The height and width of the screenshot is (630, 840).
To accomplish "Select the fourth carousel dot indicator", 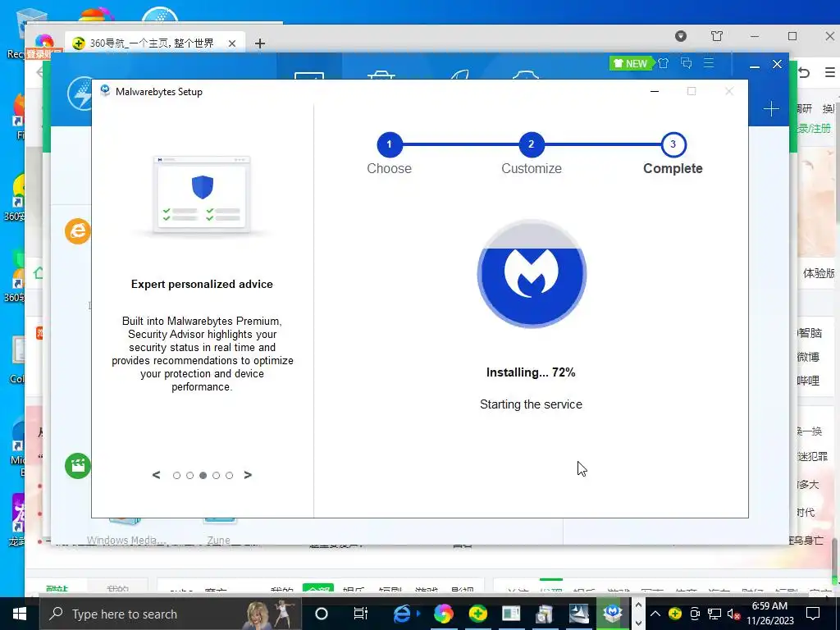I will (216, 475).
